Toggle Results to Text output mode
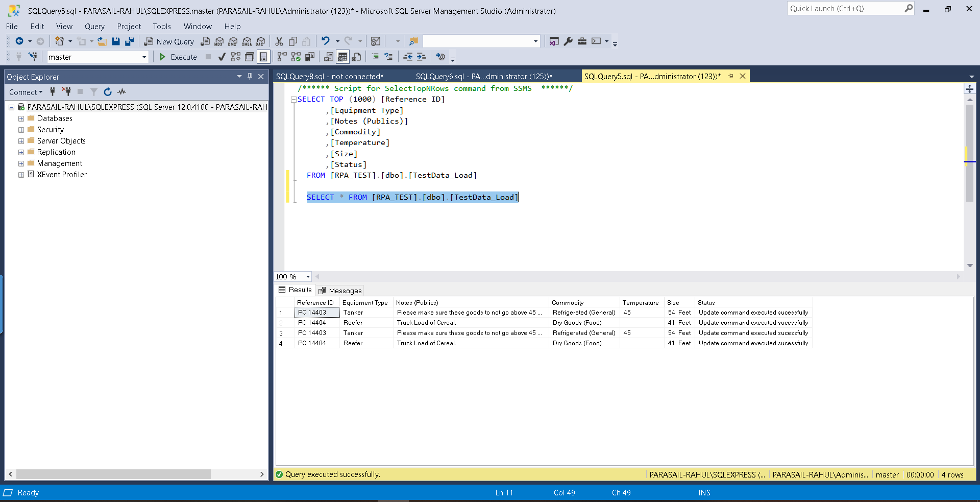 click(329, 57)
